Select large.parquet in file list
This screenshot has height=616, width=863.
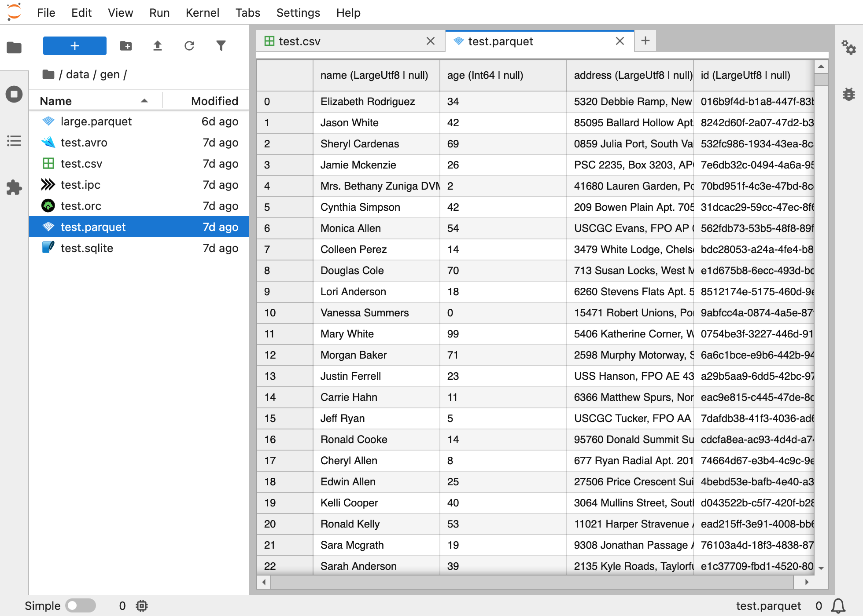[139, 121]
